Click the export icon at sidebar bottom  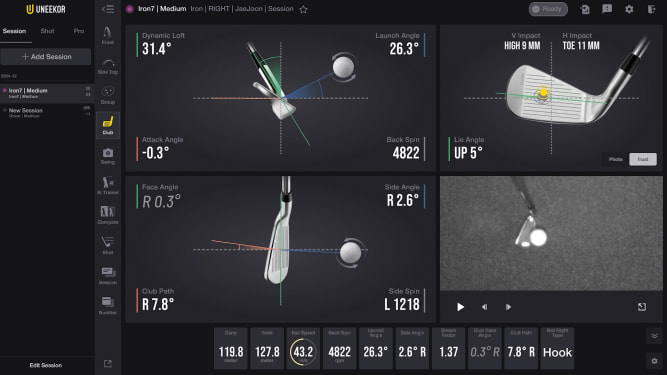[x=108, y=364]
